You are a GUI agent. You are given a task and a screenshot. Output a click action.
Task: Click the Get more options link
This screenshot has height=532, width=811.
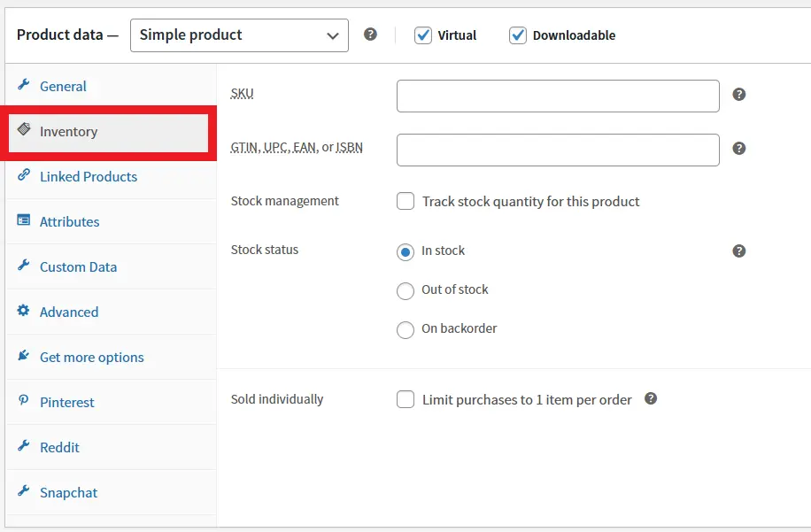point(90,357)
